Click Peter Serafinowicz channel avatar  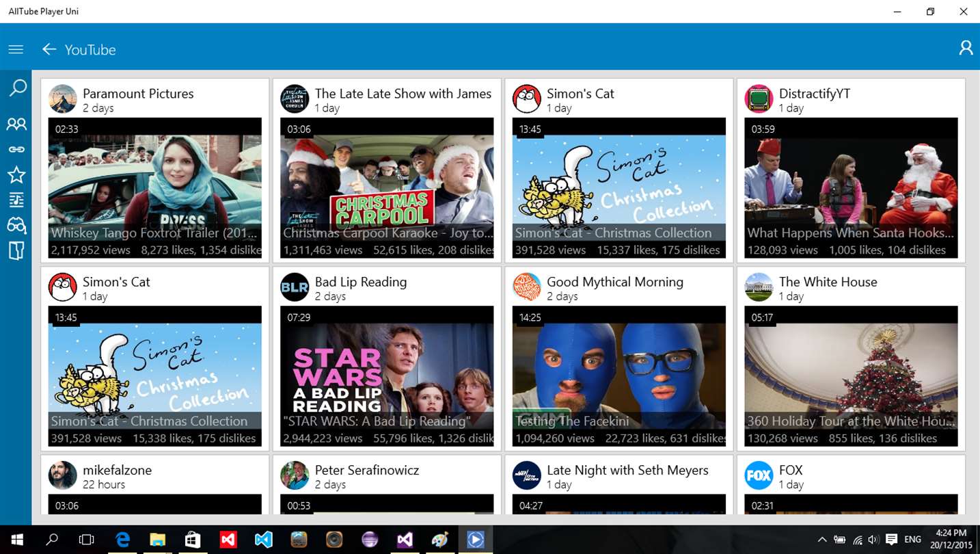(x=295, y=475)
